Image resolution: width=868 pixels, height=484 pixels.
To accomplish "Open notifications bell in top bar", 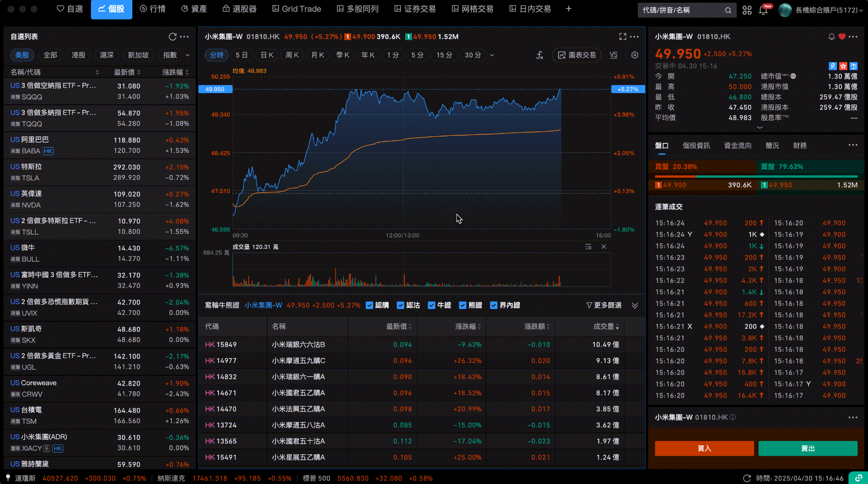I will (x=763, y=10).
